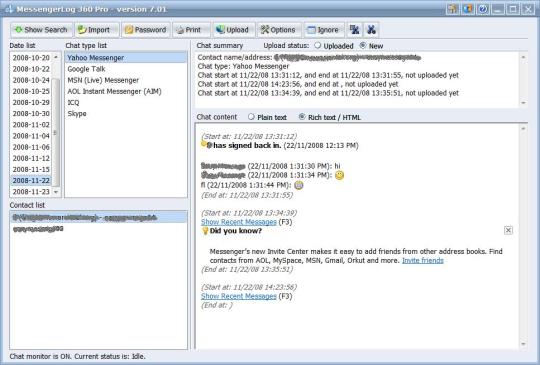Click the lightbulb icon beside Did you know
This screenshot has width=540, height=365.
coord(205,231)
